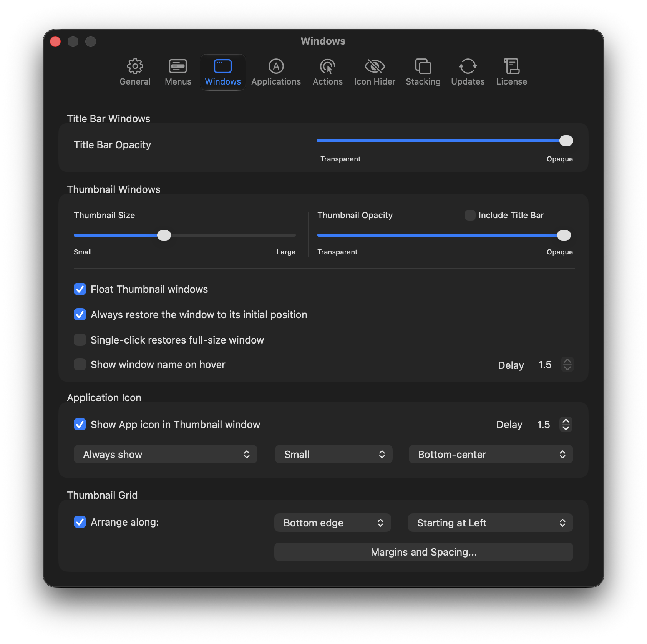Open the Small icon size dropdown
Image resolution: width=647 pixels, height=644 pixels.
click(x=333, y=454)
